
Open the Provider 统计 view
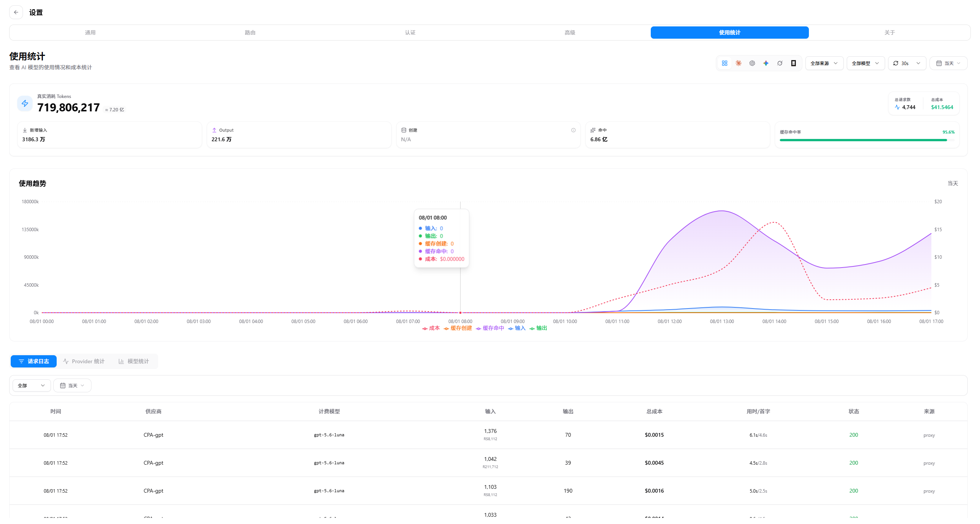(x=84, y=361)
